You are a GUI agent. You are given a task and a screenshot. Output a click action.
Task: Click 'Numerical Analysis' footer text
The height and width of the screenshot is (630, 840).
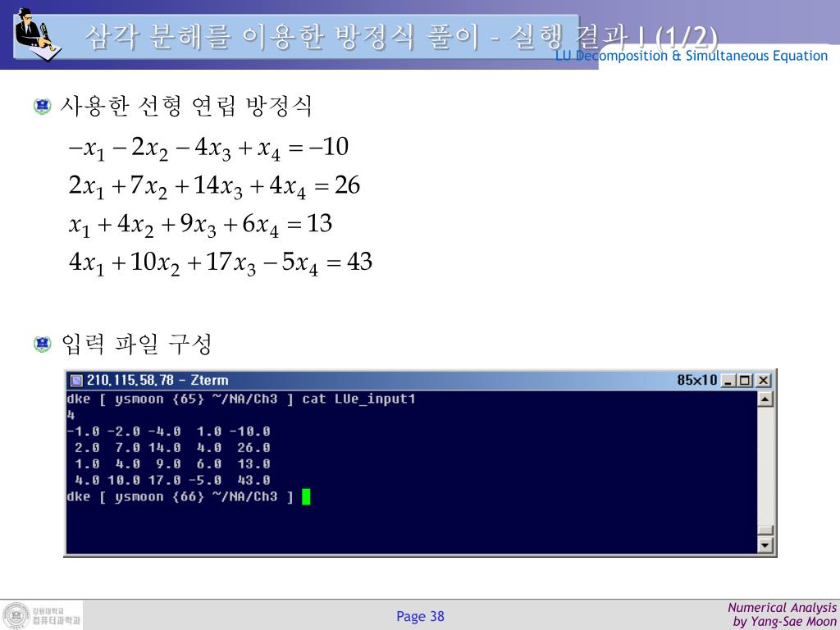(x=782, y=608)
